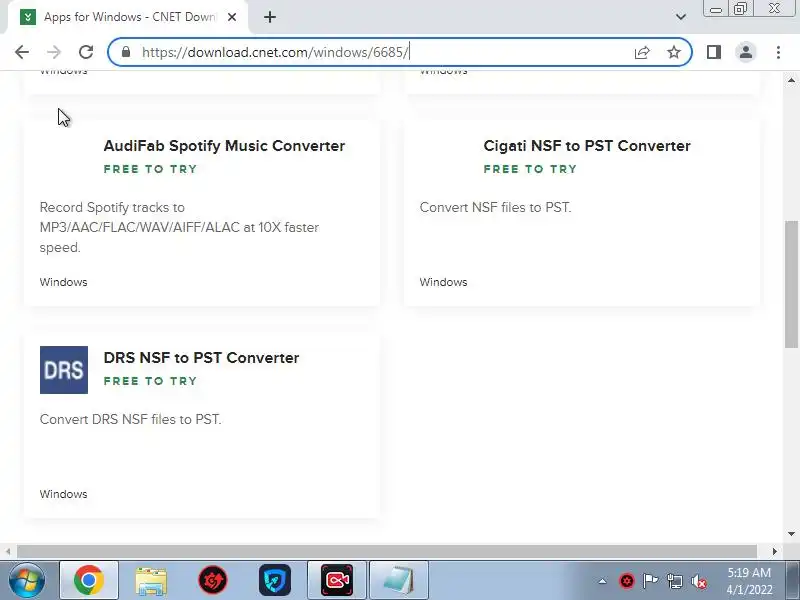
Task: Click Windows label under DRS card
Action: (63, 494)
